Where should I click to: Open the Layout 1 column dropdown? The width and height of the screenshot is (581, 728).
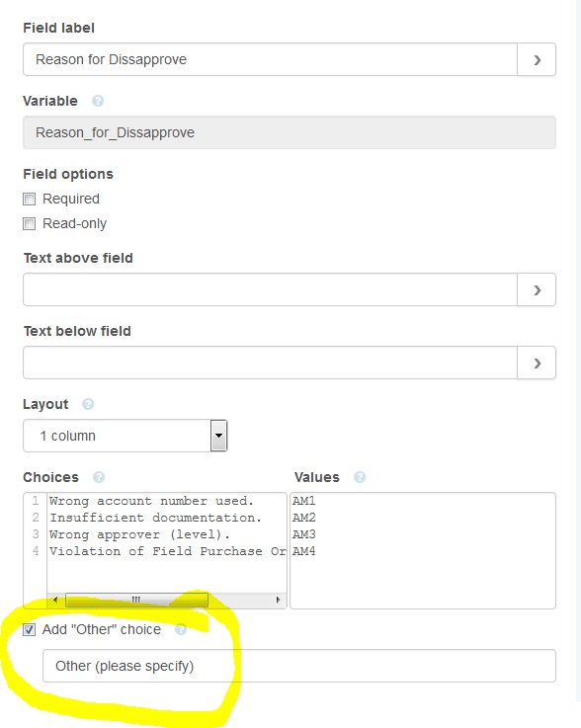(x=124, y=436)
